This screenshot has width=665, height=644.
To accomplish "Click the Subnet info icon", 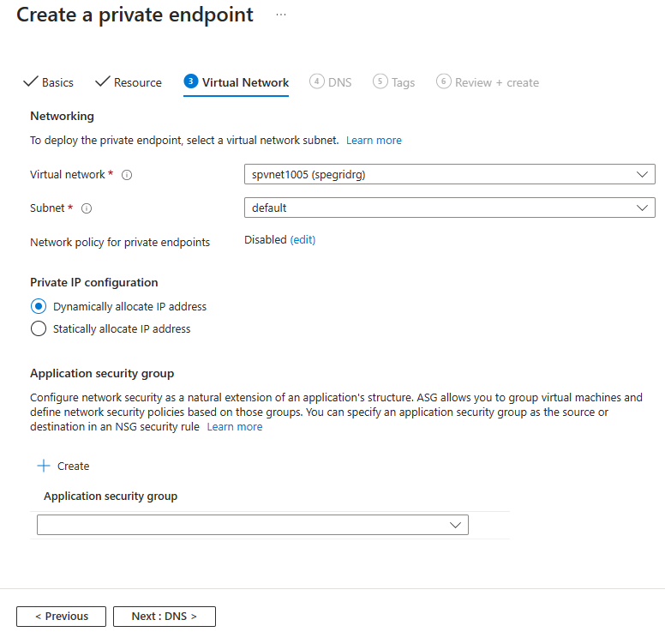I will pyautogui.click(x=87, y=208).
